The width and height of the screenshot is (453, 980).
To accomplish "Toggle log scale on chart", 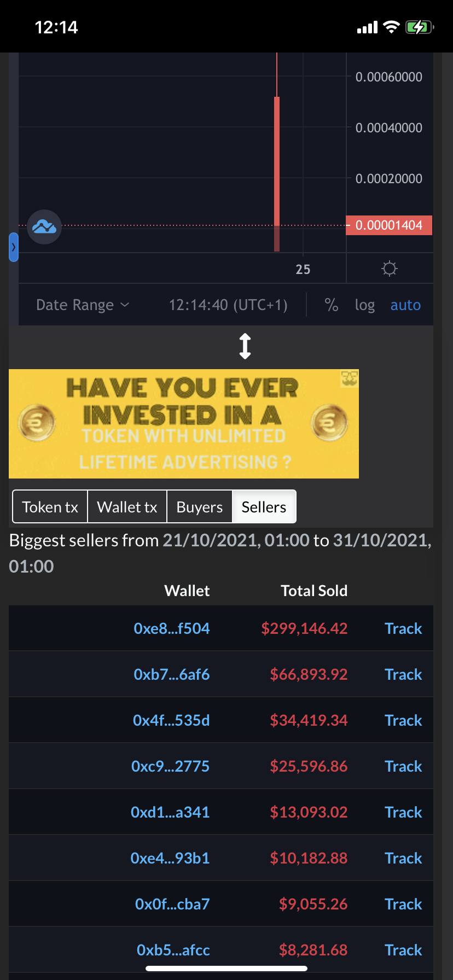I will 364,305.
